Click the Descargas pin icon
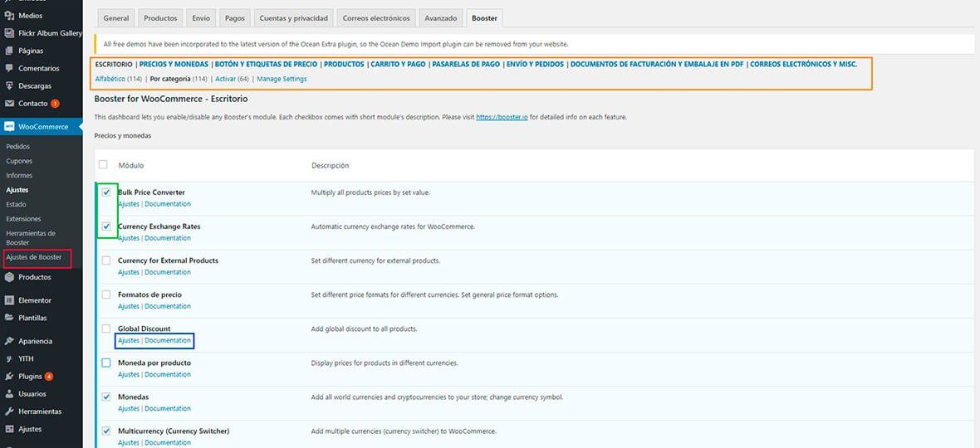The width and height of the screenshot is (980, 448). (9, 85)
